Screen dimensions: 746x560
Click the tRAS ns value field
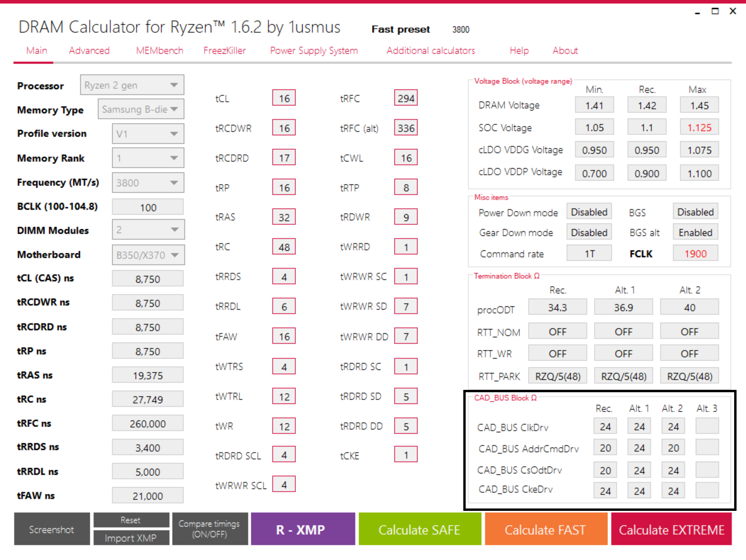148,375
